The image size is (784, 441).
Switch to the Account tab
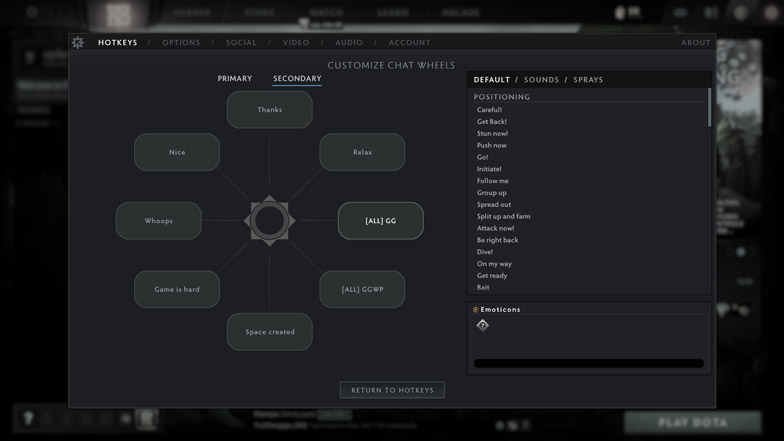[x=410, y=42]
